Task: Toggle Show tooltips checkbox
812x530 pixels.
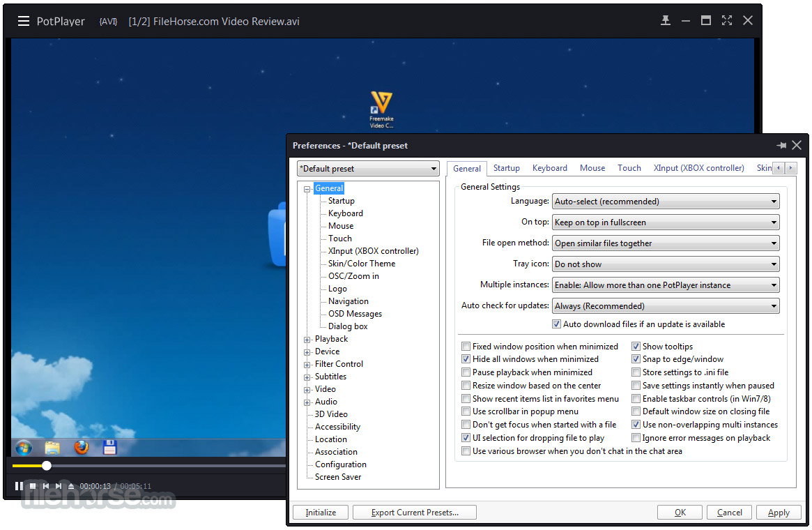Action: pyautogui.click(x=636, y=347)
